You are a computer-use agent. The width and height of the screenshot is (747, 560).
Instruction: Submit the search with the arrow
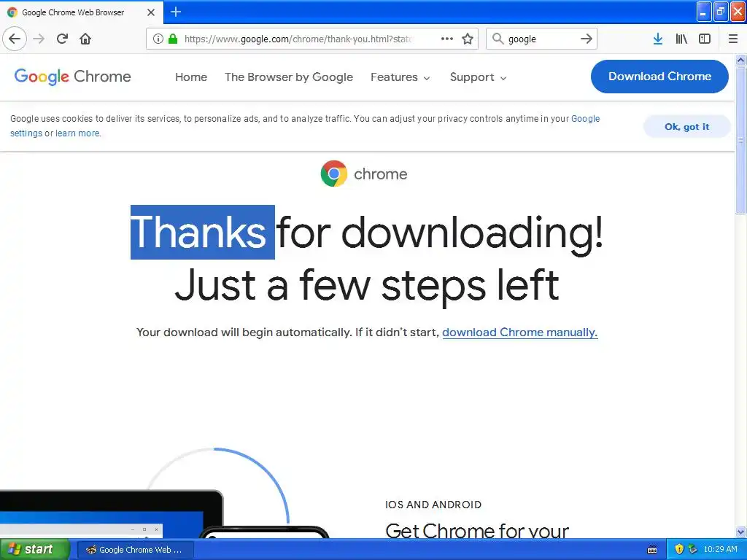[587, 39]
